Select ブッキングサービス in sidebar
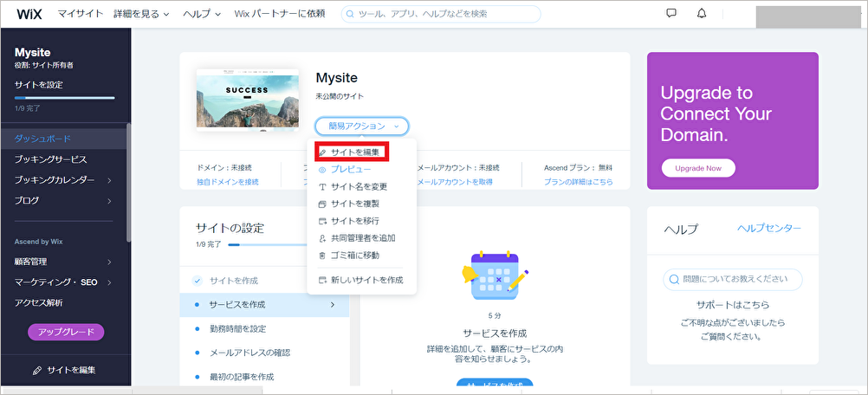Screen dimensions: 868x395 (x=50, y=159)
